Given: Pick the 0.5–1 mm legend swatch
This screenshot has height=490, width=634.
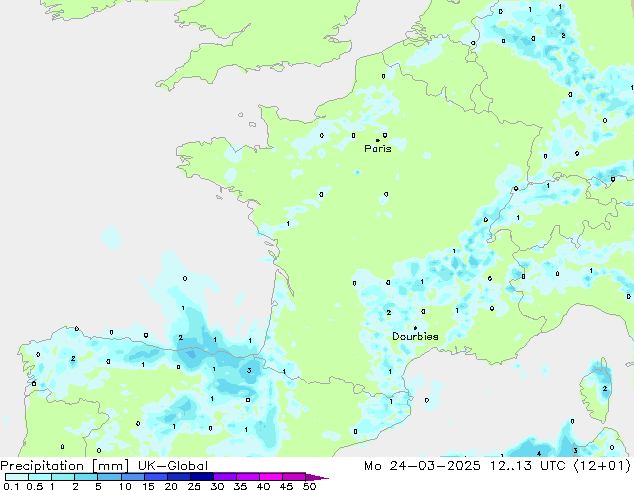Looking at the screenshot, I should click(x=40, y=477).
